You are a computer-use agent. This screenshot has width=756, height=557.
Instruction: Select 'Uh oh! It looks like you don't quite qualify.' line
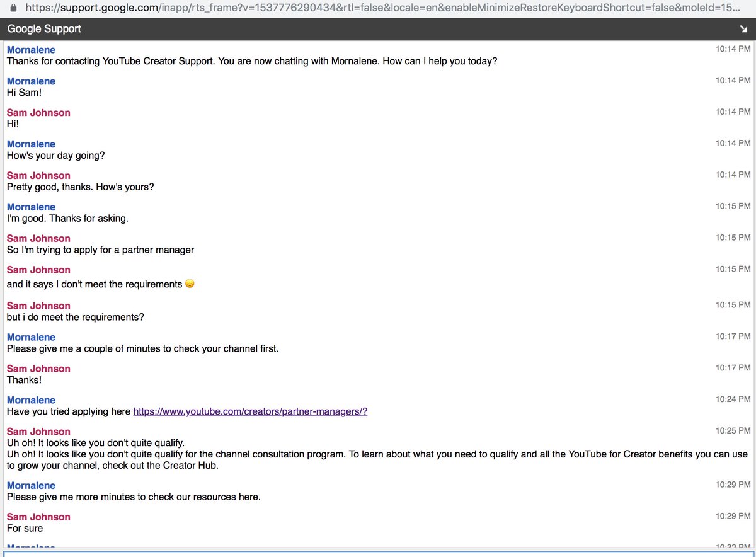[96, 443]
